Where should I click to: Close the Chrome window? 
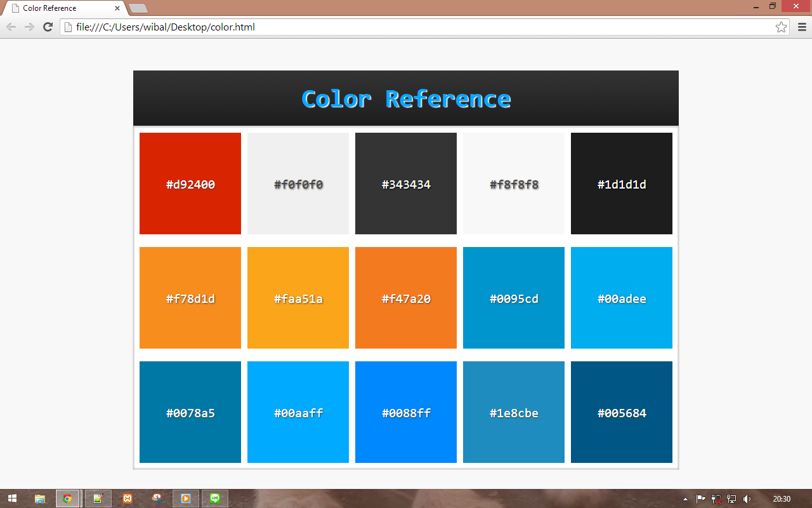795,6
